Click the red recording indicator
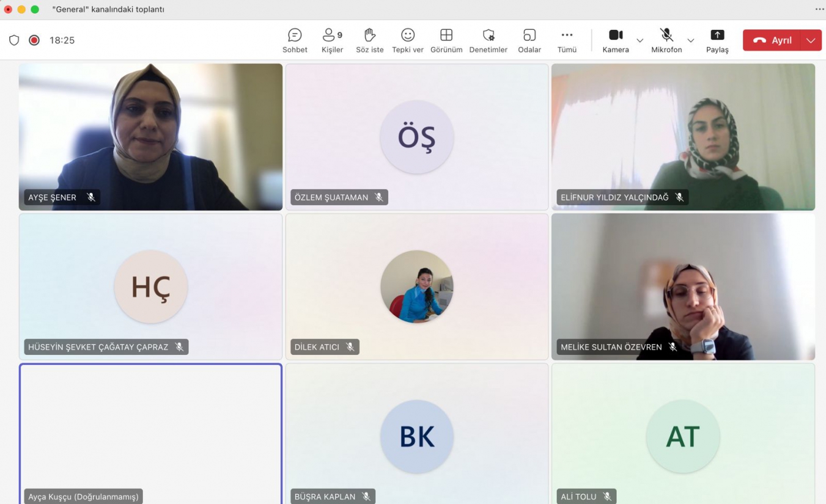The image size is (826, 504). pyautogui.click(x=34, y=40)
